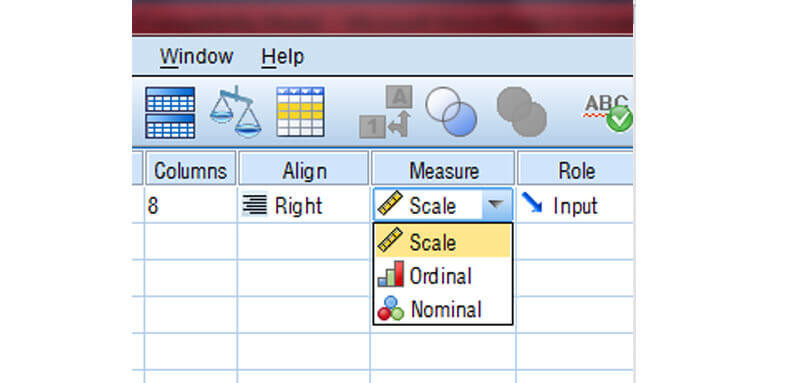This screenshot has width=800, height=383.
Task: Click the gray Show All Variables circles icon
Action: coord(521,112)
